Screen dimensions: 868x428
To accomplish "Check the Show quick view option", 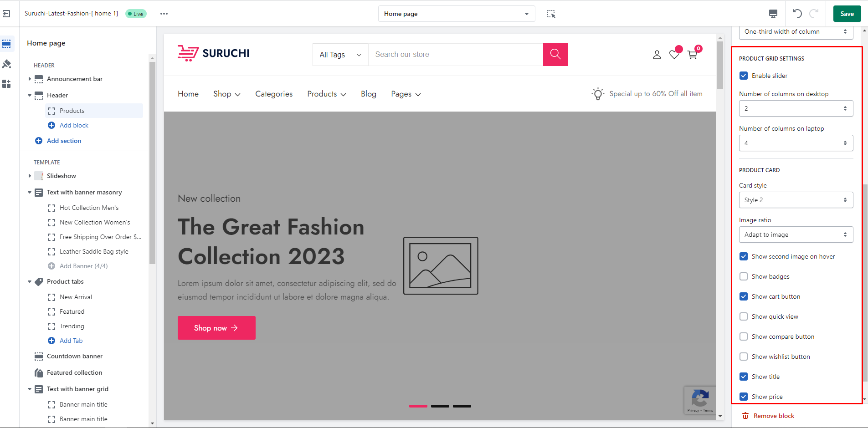I will point(744,316).
